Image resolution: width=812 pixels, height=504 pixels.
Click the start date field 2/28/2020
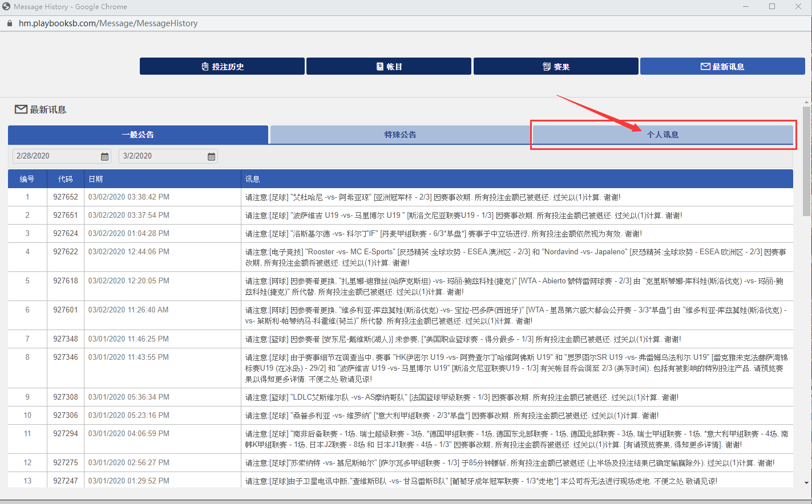click(55, 156)
